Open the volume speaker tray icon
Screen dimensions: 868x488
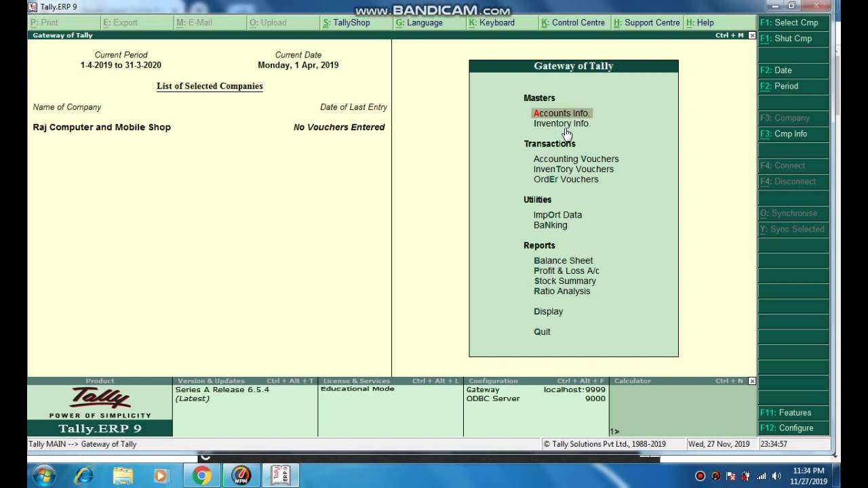coord(776,476)
